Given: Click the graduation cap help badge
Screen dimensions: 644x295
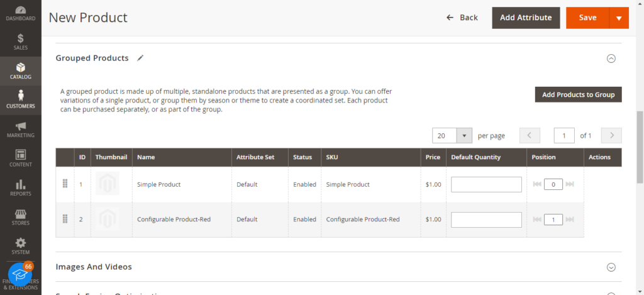Looking at the screenshot, I should [20, 274].
